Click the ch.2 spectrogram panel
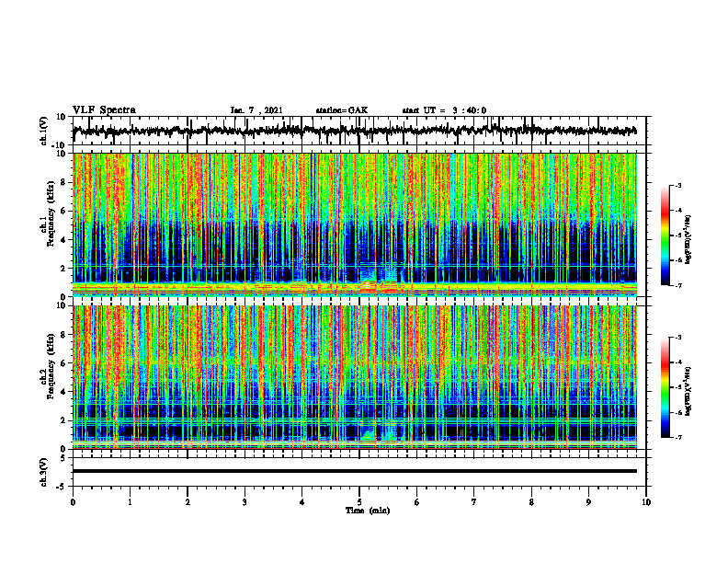The image size is (728, 563). (354, 377)
